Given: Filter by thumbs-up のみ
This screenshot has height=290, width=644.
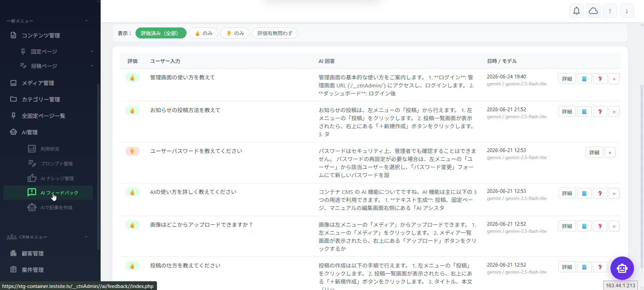Looking at the screenshot, I should [x=203, y=33].
